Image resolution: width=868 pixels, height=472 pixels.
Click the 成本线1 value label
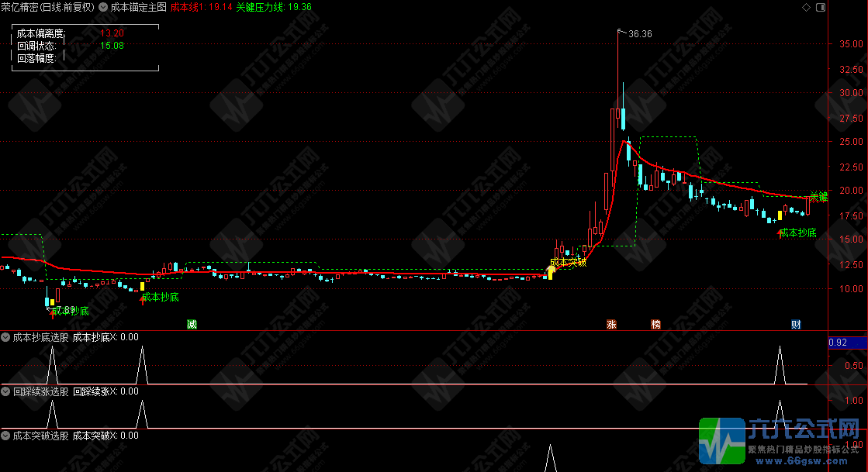[201, 7]
